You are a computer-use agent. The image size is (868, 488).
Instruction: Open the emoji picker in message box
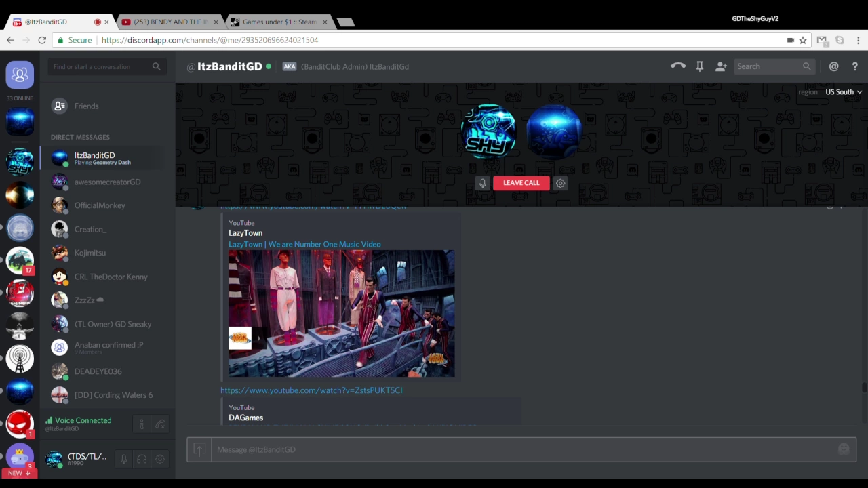(844, 449)
